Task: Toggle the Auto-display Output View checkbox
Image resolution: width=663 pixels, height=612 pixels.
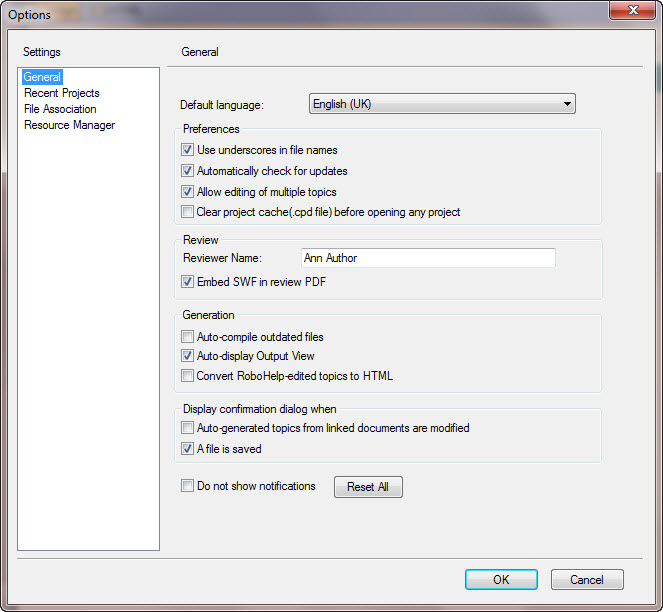Action: 187,356
